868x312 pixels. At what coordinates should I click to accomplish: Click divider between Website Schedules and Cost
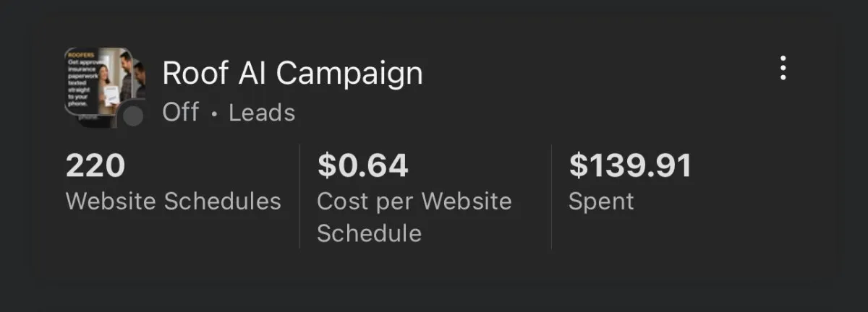tap(299, 196)
